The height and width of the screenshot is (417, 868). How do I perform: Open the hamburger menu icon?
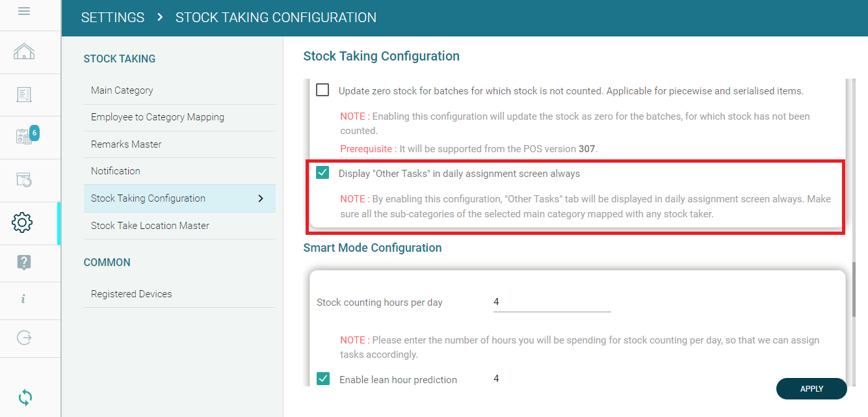coord(24,11)
